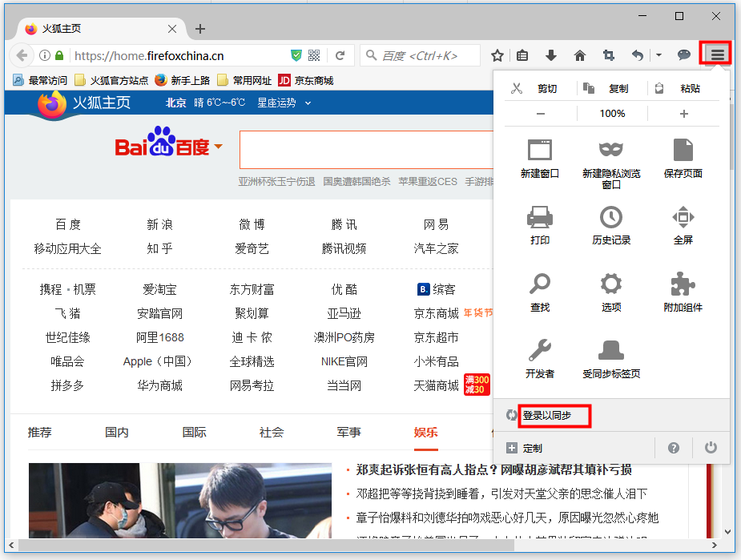
Task: Enter full screen (全屏)
Action: pos(683,225)
